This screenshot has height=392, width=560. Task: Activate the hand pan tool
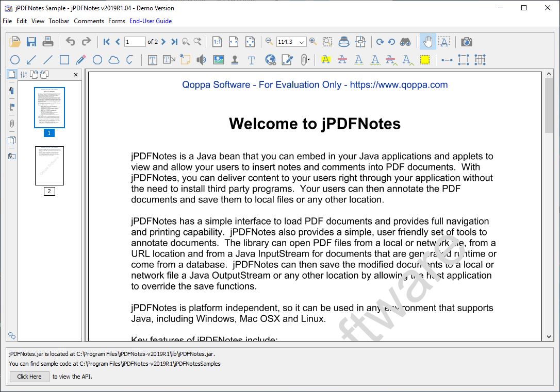427,42
